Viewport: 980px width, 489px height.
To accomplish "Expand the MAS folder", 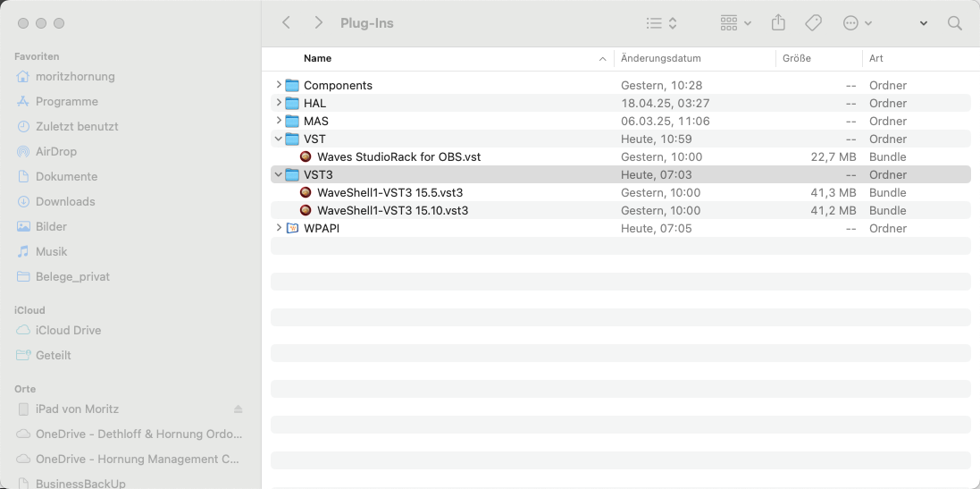I will [279, 120].
